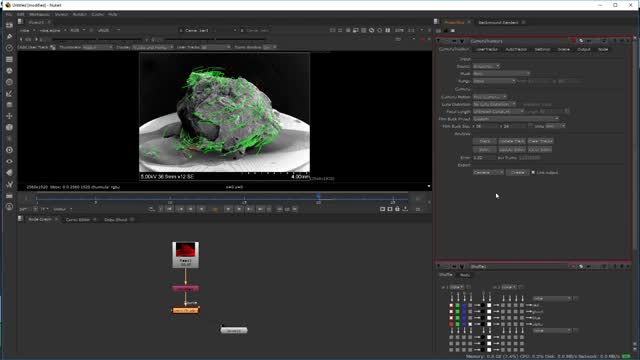Image resolution: width=640 pixels, height=360 pixels.
Task: Open the Color nodes menu in left toolbar
Action: pos(9,71)
